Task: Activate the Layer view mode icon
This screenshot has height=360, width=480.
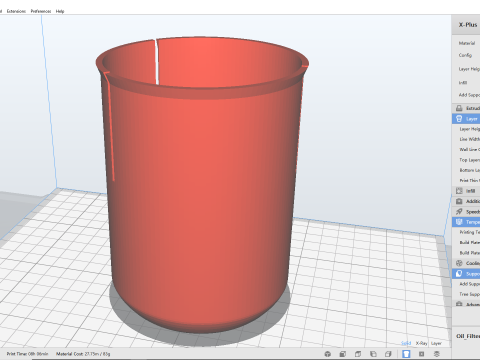Action: [x=437, y=354]
